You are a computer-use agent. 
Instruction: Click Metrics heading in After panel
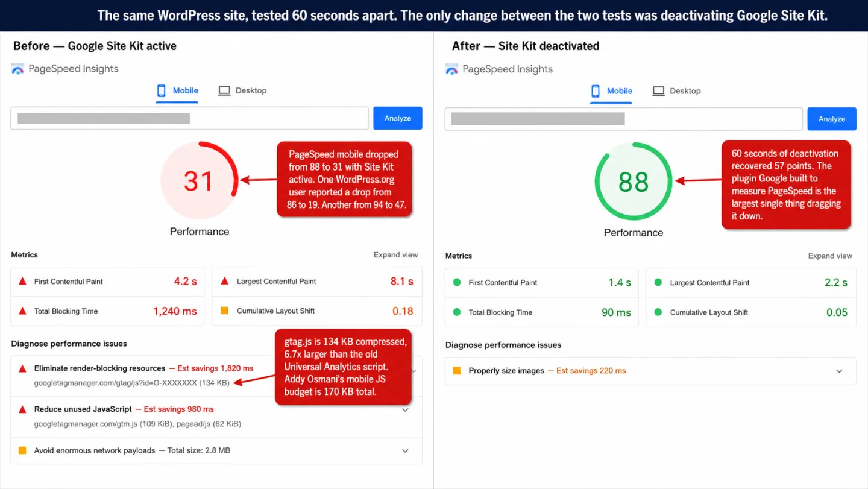(x=459, y=256)
